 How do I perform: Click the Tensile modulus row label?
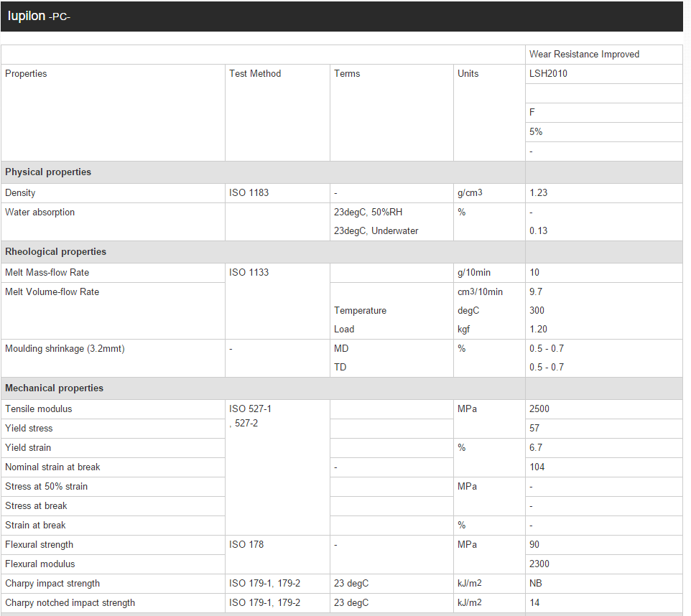click(38, 409)
